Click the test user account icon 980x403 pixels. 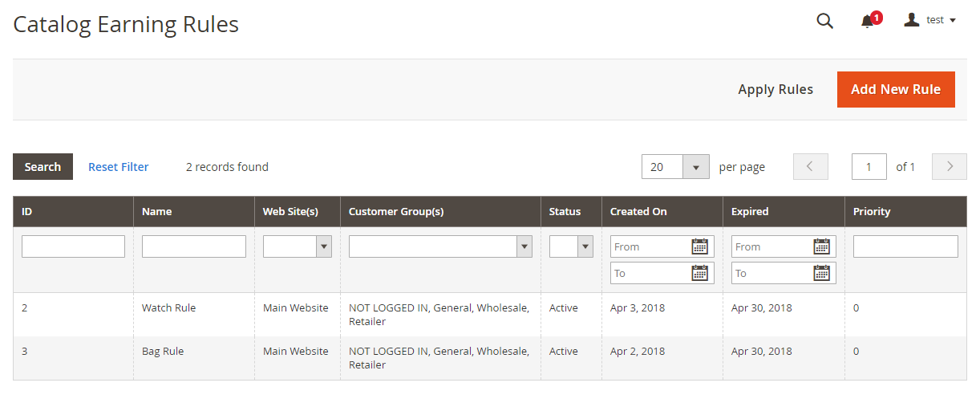[911, 20]
